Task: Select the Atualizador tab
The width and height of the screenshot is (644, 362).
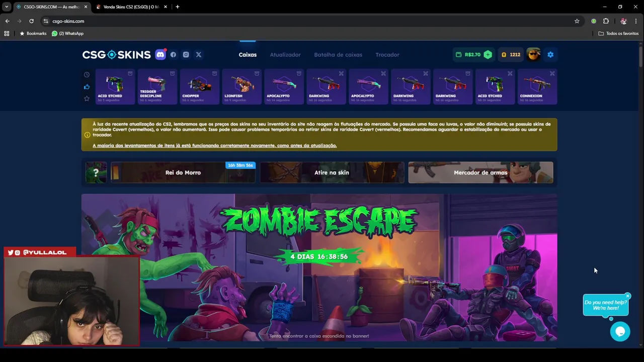Action: click(285, 54)
